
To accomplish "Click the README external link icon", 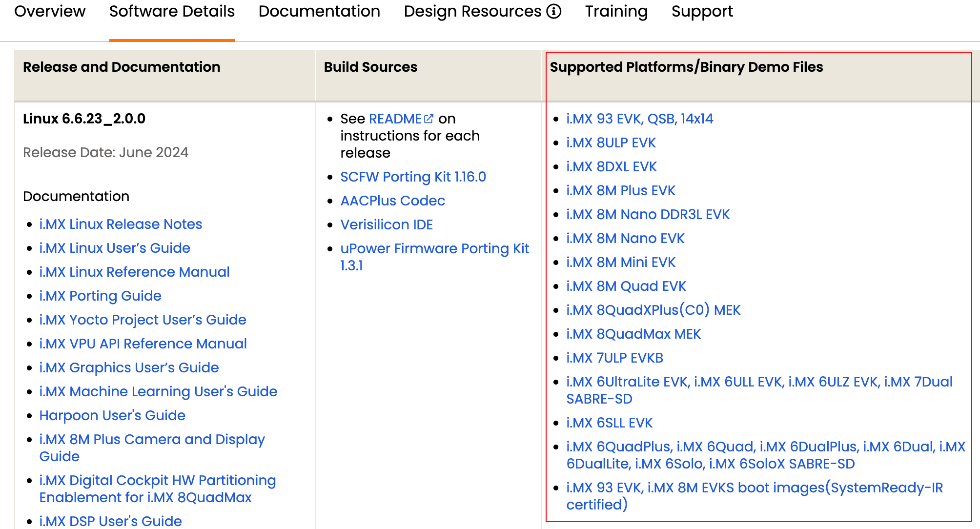I will (x=429, y=119).
